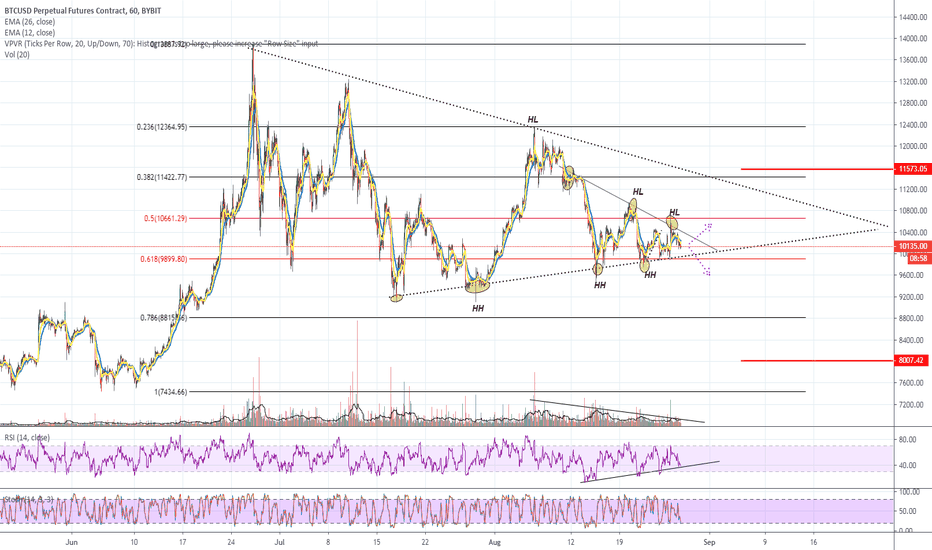
Task: Select the downward purple dotted arrow
Action: (x=700, y=260)
